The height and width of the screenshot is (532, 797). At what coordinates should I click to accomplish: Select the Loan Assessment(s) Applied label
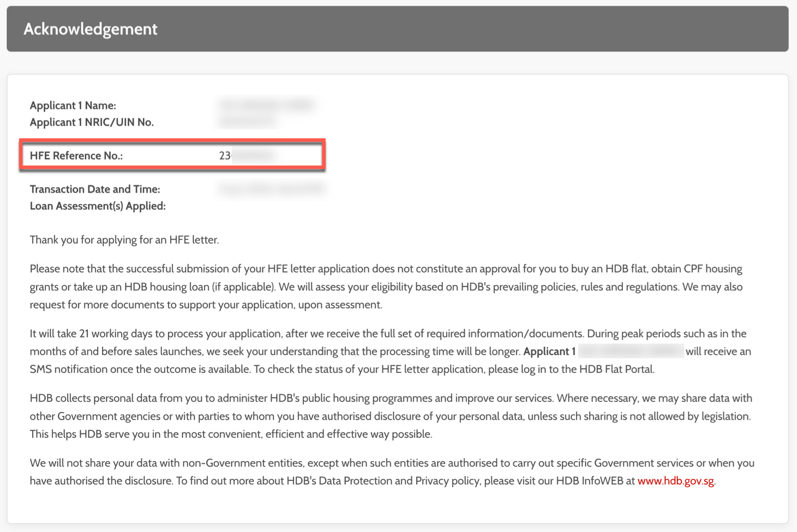98,205
